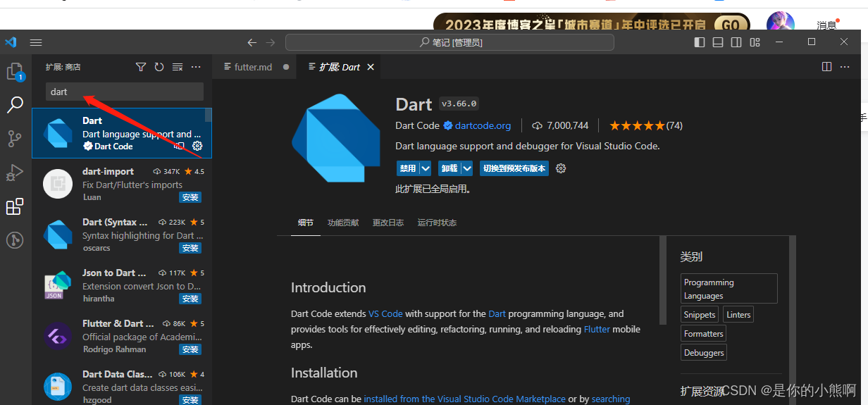Viewport: 868px width, 405px height.
Task: Click sync-ignored icon on Dart list item
Action: pos(179,146)
